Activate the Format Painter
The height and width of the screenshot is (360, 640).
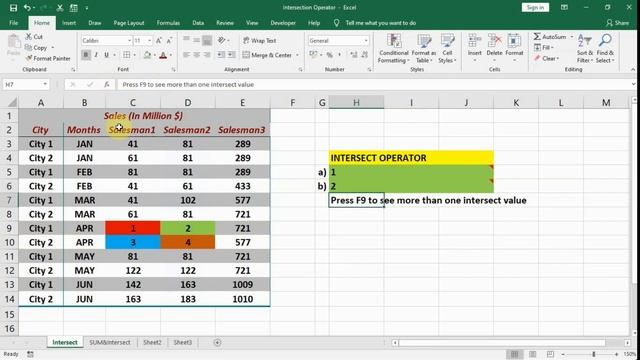click(x=47, y=58)
